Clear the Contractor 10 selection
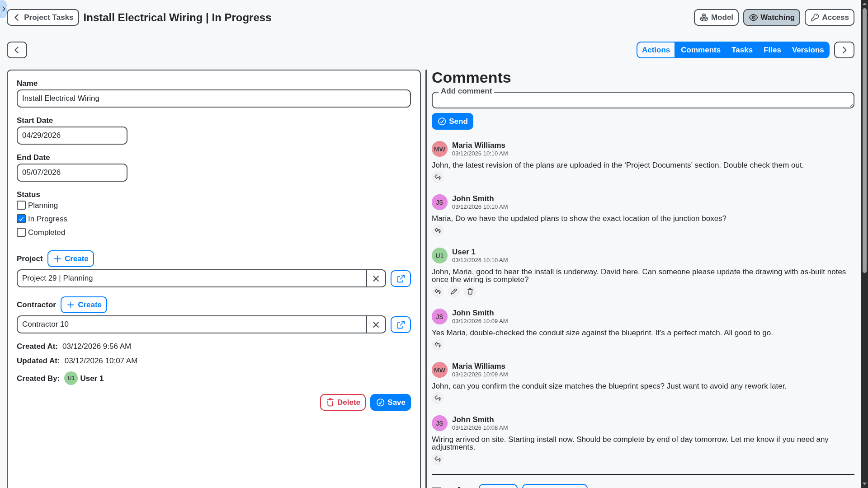 pos(376,324)
